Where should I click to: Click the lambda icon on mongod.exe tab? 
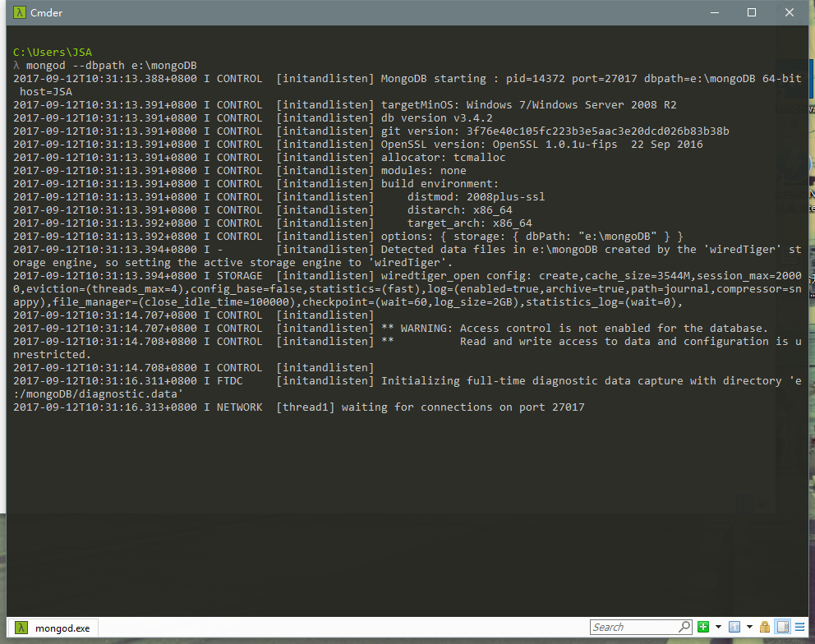pyautogui.click(x=21, y=628)
